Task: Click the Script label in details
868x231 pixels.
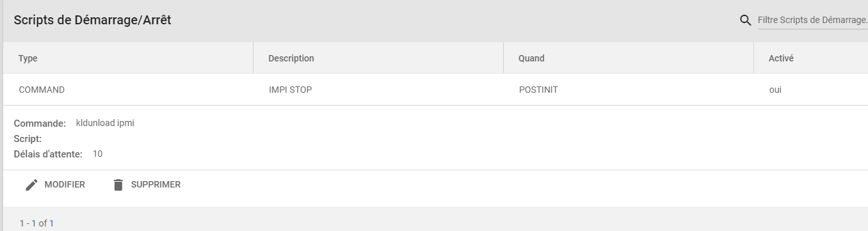Action: [28, 139]
